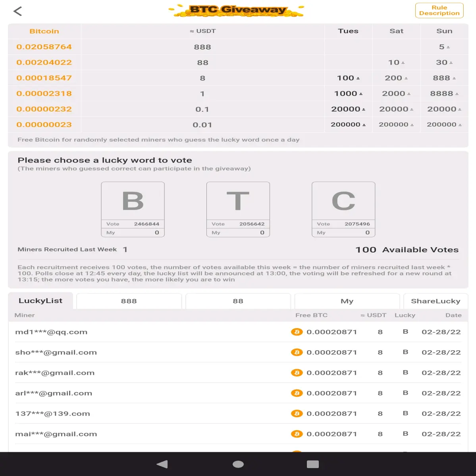The image size is (476, 476).
Task: Select miner sho***@gmail.com
Action: [56, 352]
